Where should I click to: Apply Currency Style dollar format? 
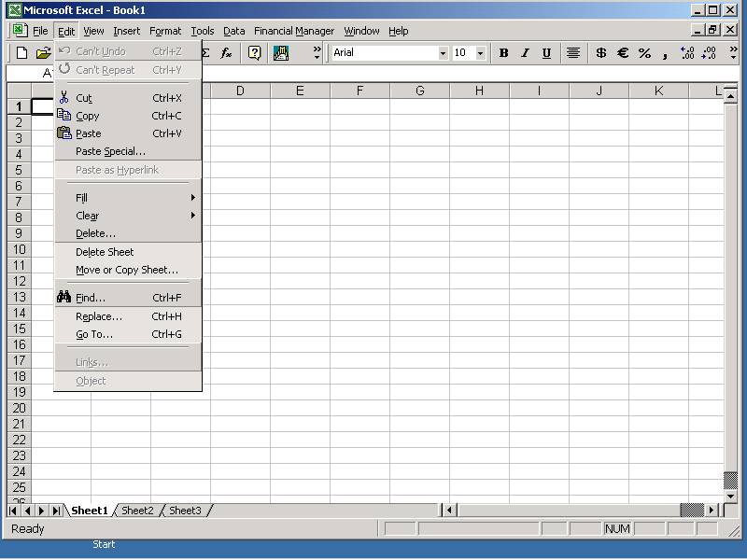click(x=600, y=53)
